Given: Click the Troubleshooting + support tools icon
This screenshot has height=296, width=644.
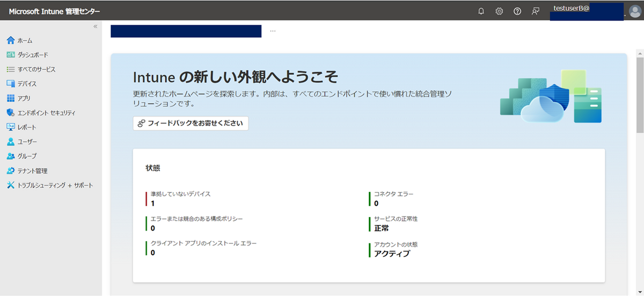Looking at the screenshot, I should click(10, 185).
